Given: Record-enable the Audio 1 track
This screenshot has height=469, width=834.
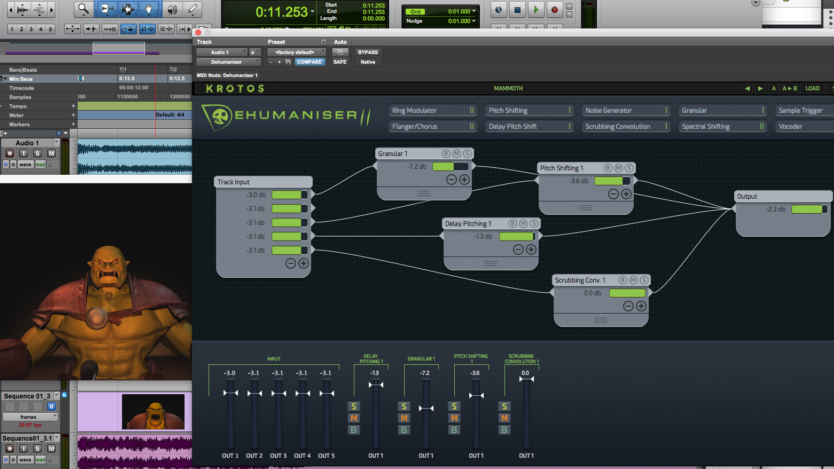Looking at the screenshot, I should click(10, 153).
